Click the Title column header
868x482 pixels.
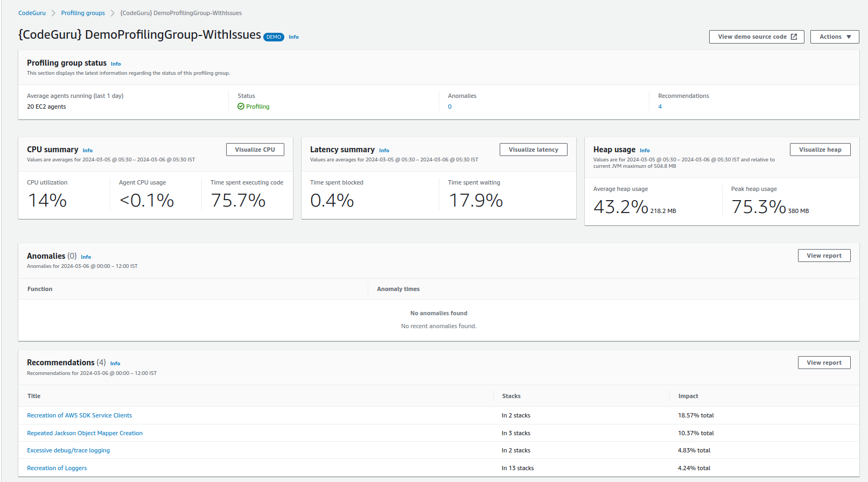tap(34, 396)
